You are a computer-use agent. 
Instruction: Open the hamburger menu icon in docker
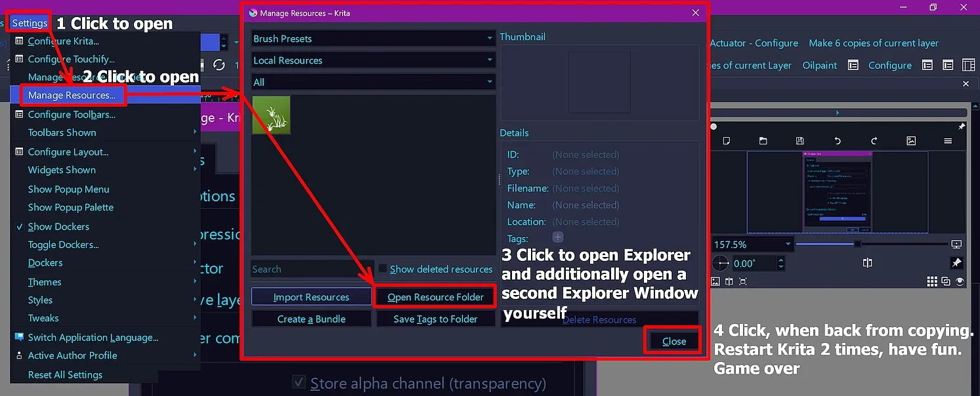point(948,141)
